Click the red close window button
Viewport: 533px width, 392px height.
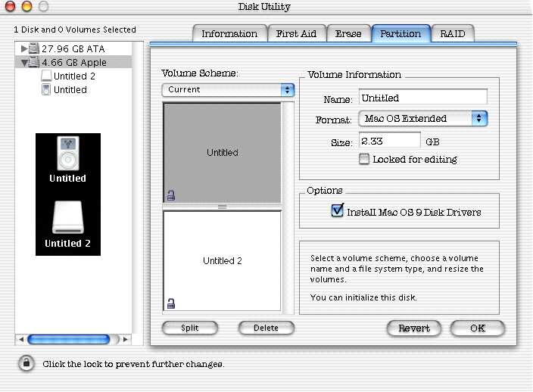click(x=10, y=6)
